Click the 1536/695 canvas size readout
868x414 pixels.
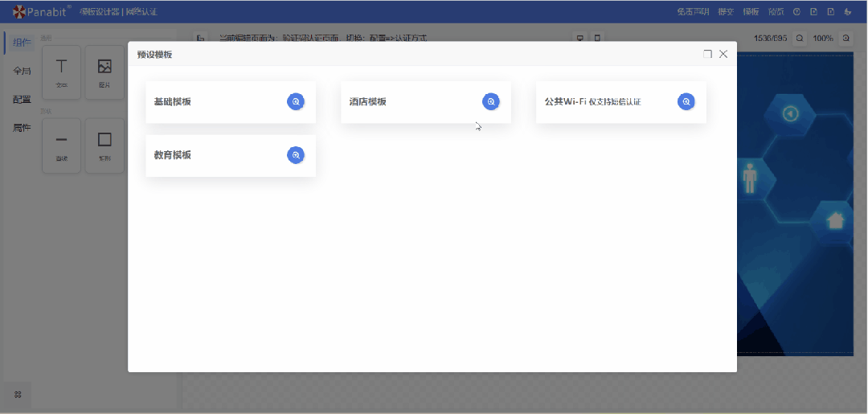[771, 39]
